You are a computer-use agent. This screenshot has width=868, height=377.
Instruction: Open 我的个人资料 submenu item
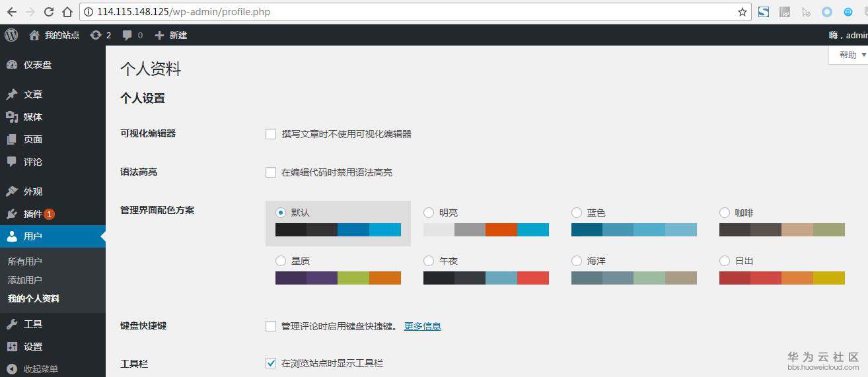(34, 298)
